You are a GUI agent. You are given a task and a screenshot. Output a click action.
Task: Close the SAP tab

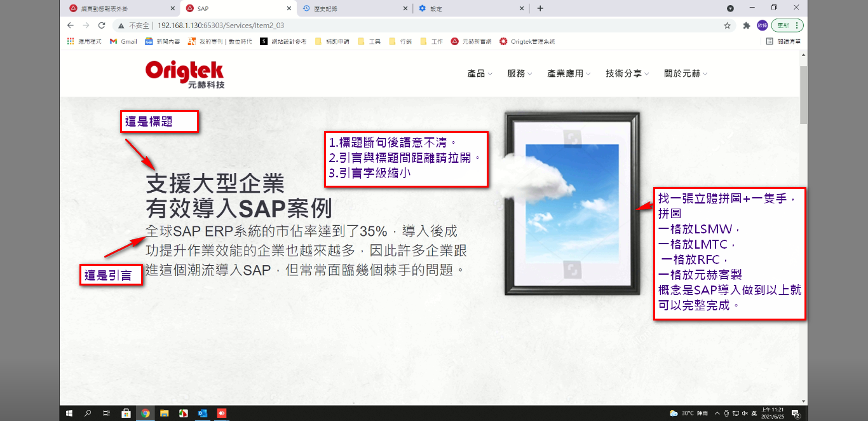coord(289,8)
